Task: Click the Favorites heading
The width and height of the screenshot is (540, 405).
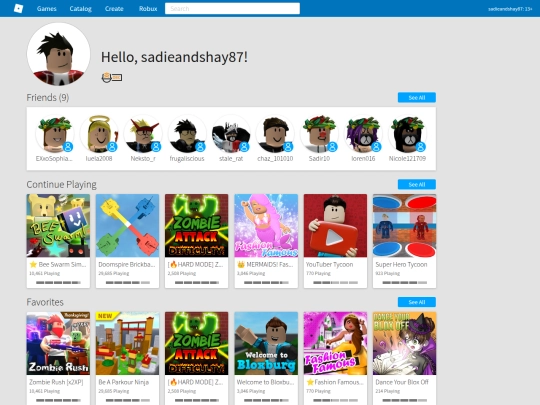Action: (45, 302)
